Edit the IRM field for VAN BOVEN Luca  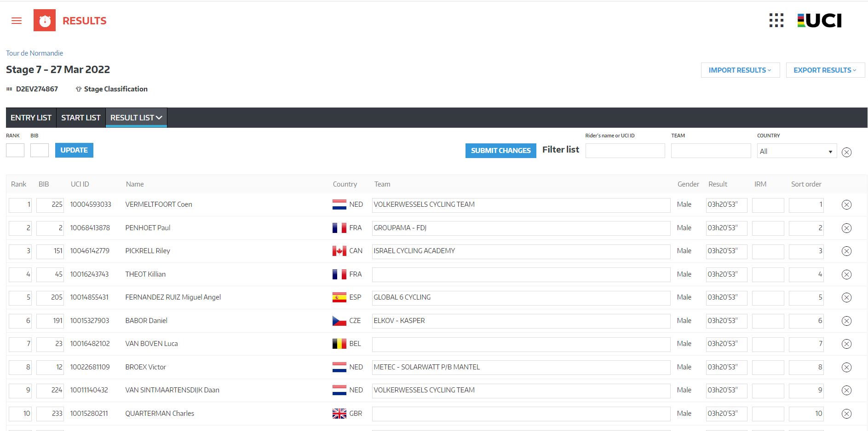coord(768,344)
